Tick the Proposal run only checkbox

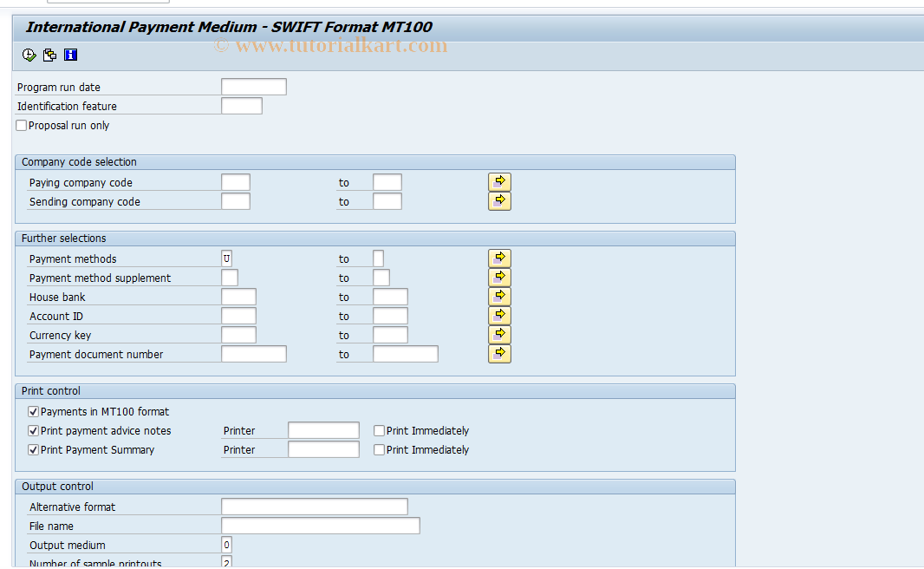pyautogui.click(x=22, y=125)
